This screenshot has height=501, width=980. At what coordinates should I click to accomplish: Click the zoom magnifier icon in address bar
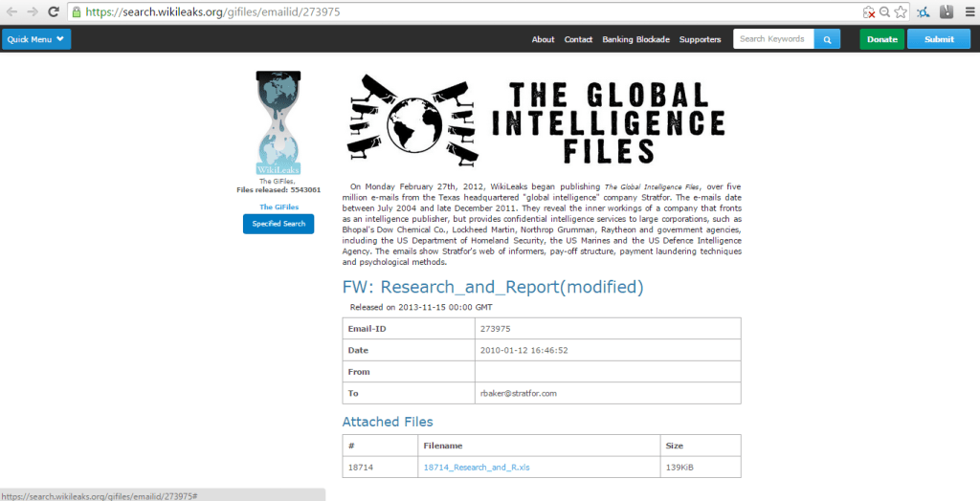pos(885,12)
